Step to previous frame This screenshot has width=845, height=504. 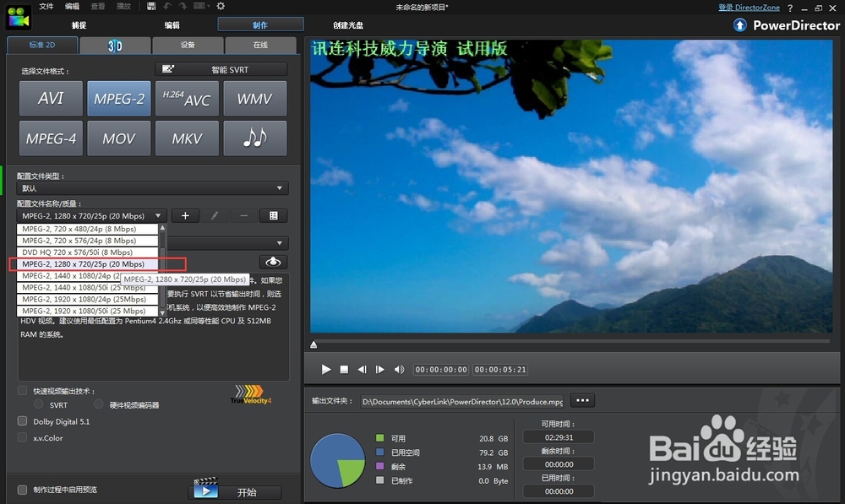[x=363, y=370]
